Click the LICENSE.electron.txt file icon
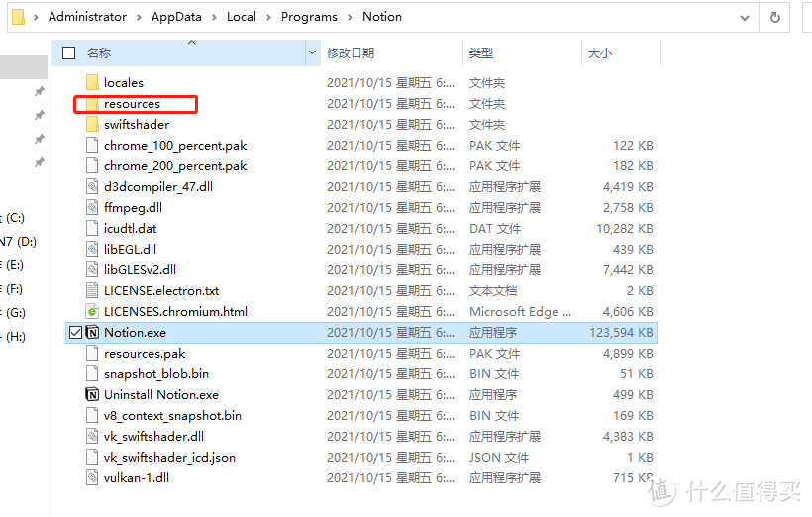This screenshot has width=812, height=517. (x=93, y=291)
